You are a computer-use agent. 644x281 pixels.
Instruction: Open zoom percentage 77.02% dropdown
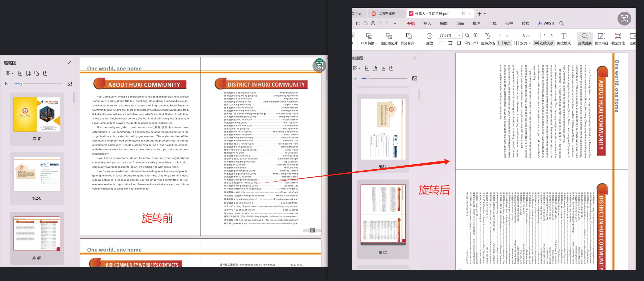tap(459, 35)
